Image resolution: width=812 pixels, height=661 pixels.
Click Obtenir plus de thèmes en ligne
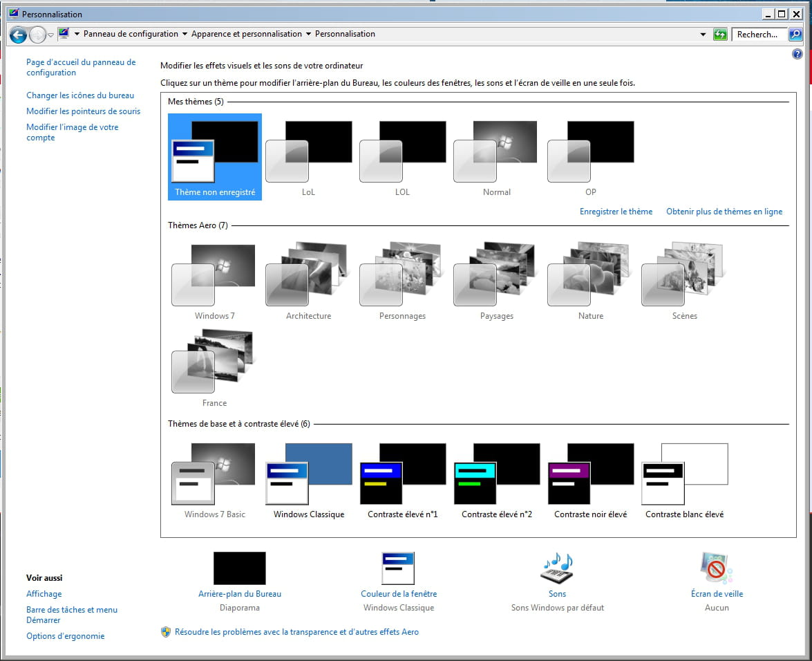click(x=724, y=212)
